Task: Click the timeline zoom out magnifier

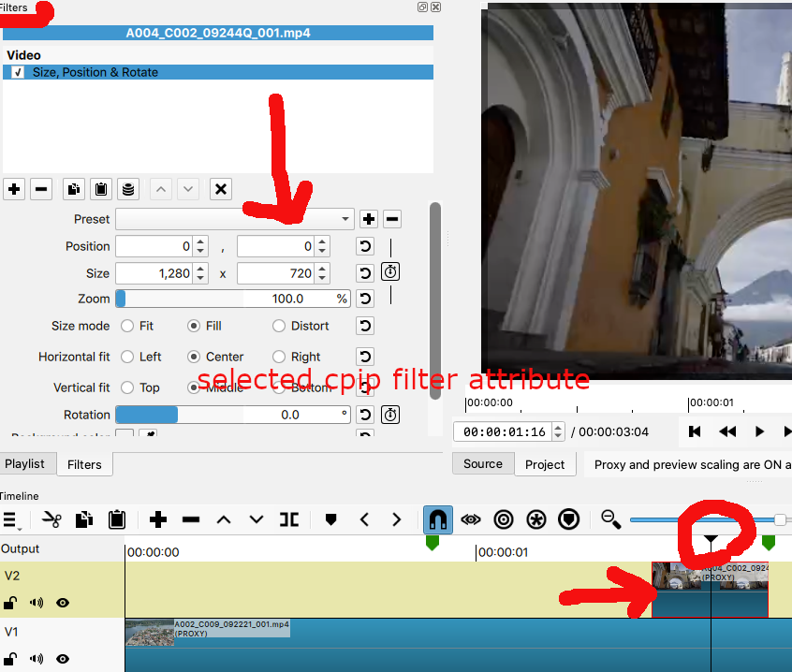Action: [x=610, y=519]
